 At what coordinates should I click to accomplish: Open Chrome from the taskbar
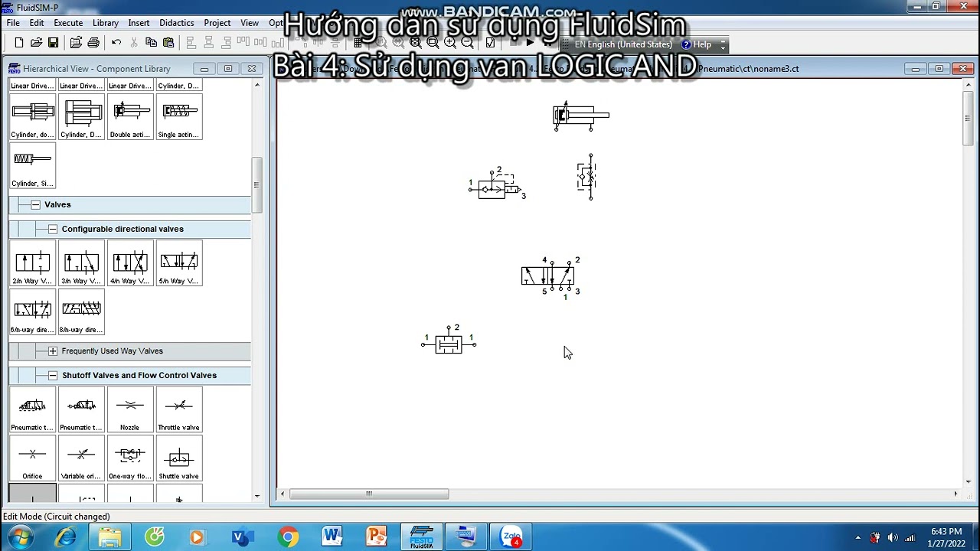tap(288, 537)
